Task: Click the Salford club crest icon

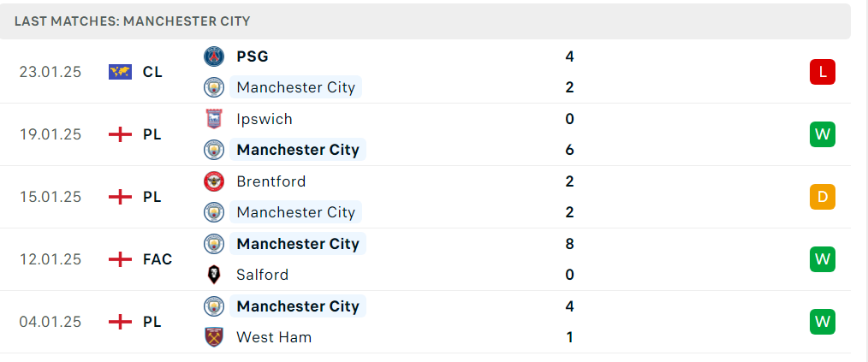Action: coord(214,275)
